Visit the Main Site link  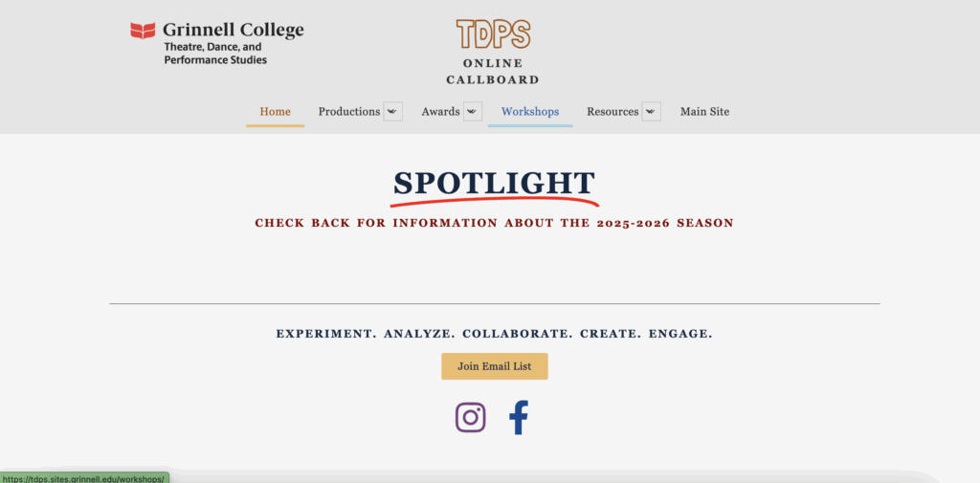tap(704, 112)
